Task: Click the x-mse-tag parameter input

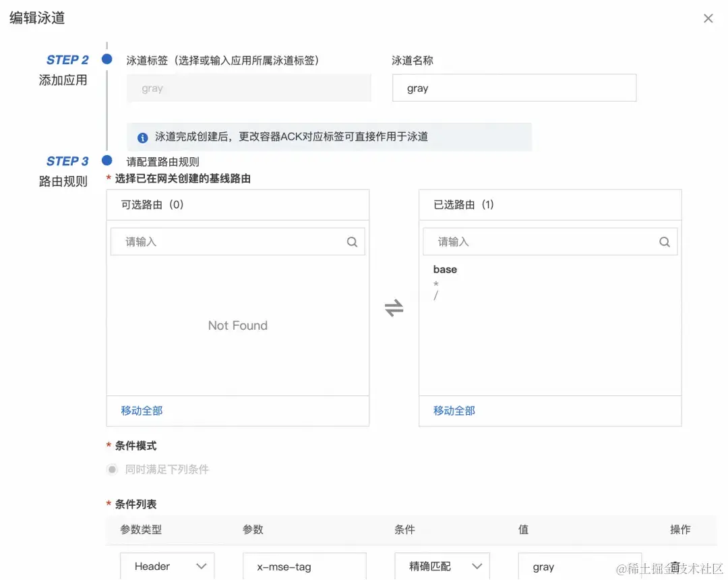Action: (304, 567)
